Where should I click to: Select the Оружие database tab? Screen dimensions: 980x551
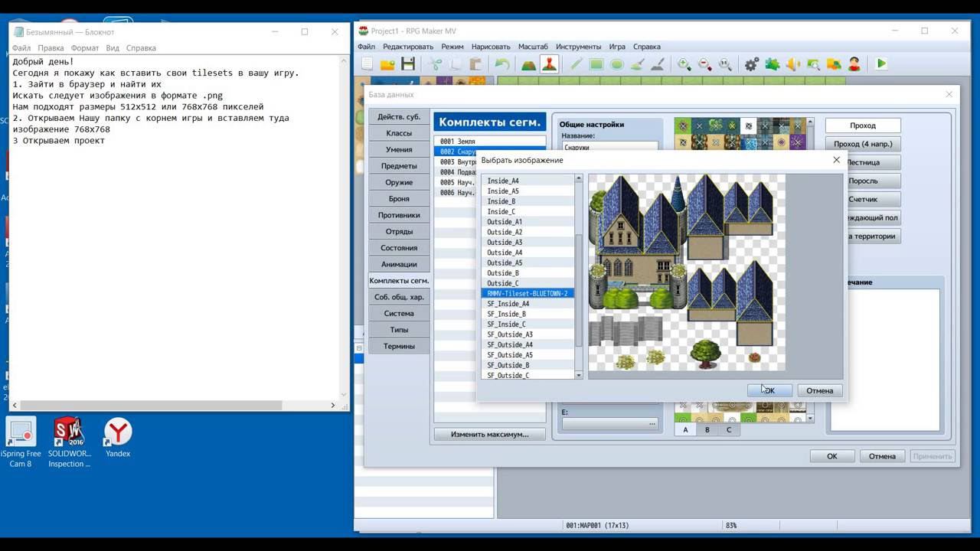[x=399, y=182]
